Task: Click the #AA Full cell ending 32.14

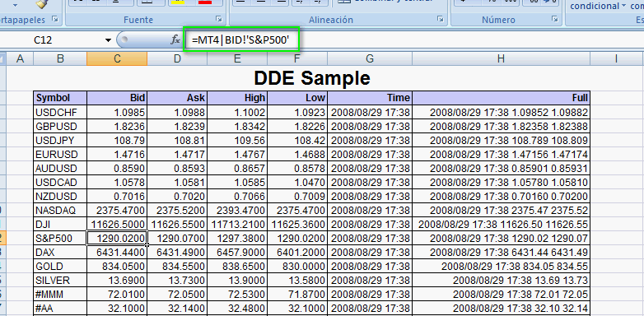Action: [x=501, y=309]
